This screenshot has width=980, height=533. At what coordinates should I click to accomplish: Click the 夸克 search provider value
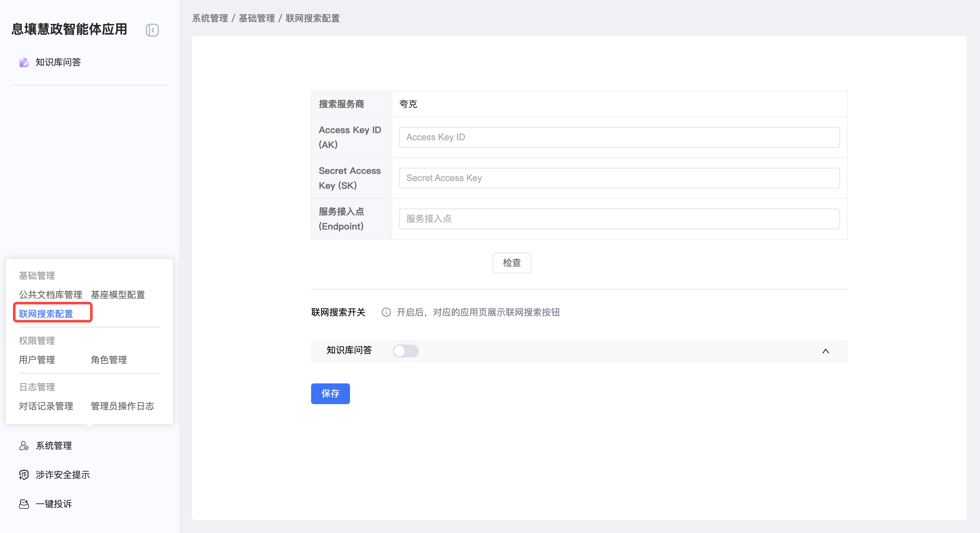pyautogui.click(x=408, y=104)
